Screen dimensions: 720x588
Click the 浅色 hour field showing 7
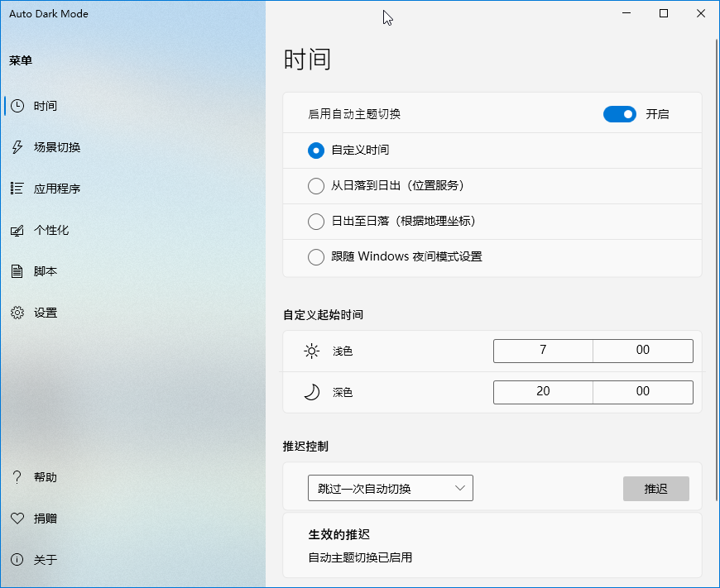[543, 351]
